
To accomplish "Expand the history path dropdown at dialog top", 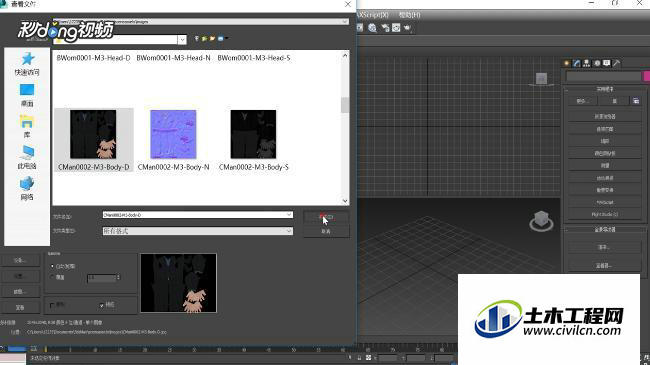I will point(344,22).
